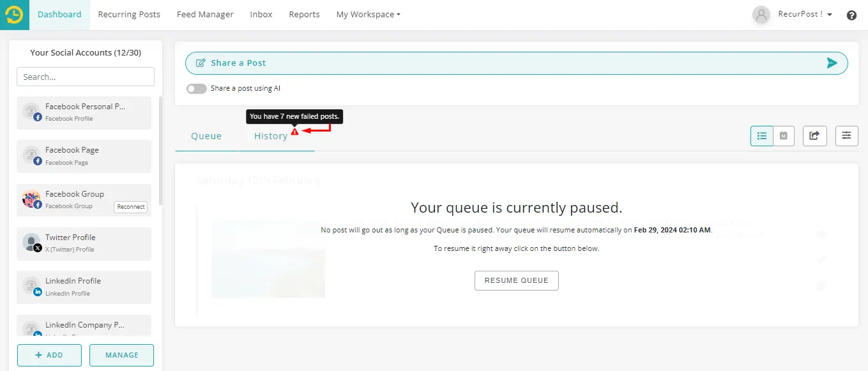Open the Recurring Posts page
Viewport: 868px width, 371px height.
tap(129, 14)
